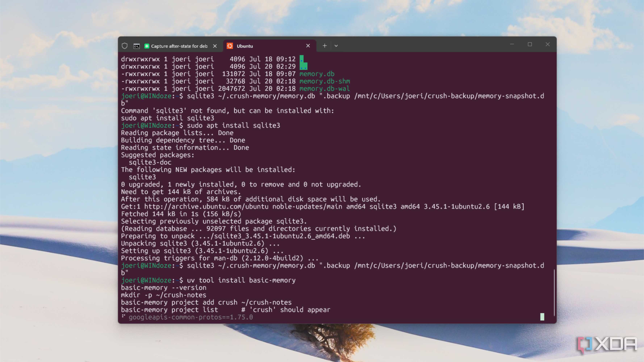Click the command prompt icon beside the shield
The image size is (644, 362).
[x=137, y=46]
